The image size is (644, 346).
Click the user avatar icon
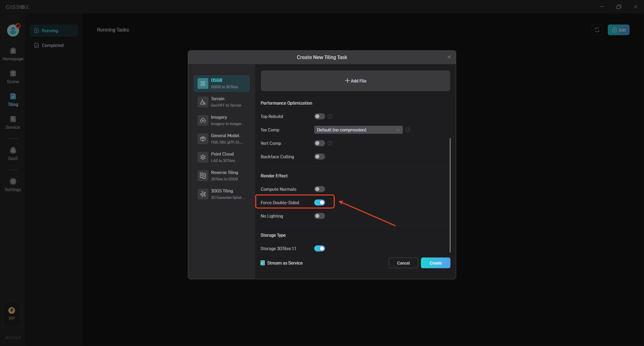(x=13, y=30)
